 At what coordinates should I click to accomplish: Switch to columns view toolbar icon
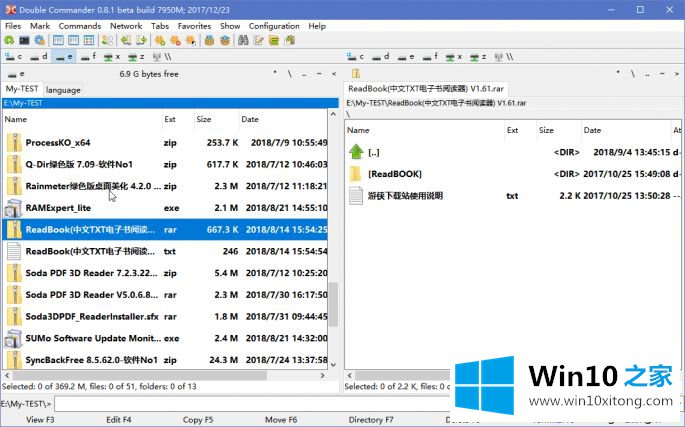click(73, 41)
